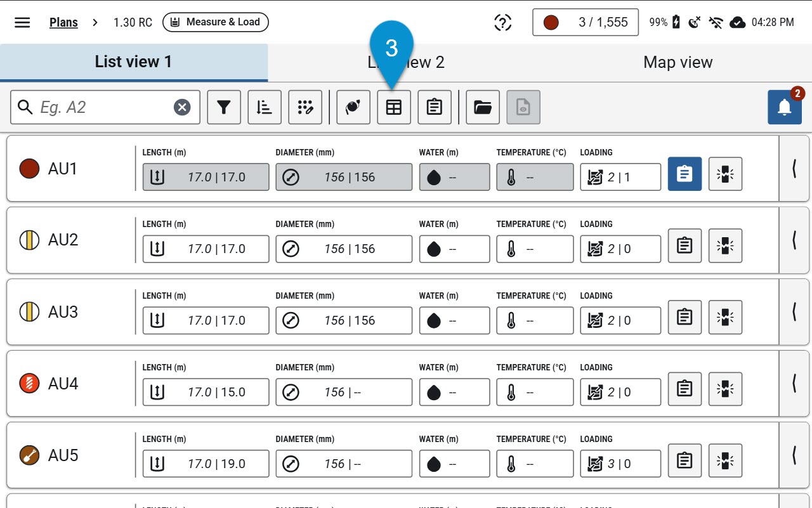Edit the AU2 length field

coord(206,249)
